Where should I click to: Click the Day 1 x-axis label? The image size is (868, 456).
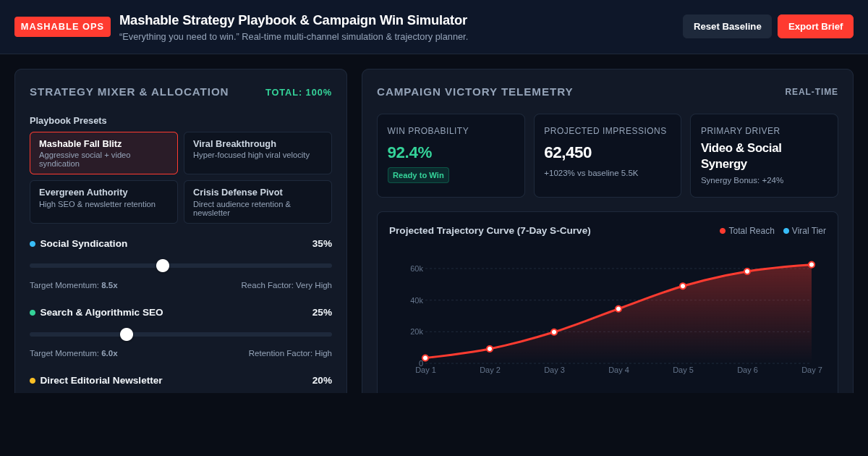(x=425, y=370)
